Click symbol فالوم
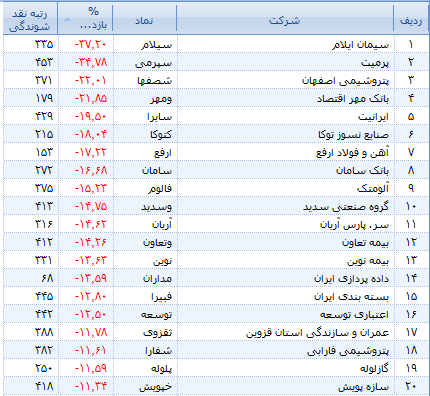The height and width of the screenshot is (396, 430). point(160,189)
